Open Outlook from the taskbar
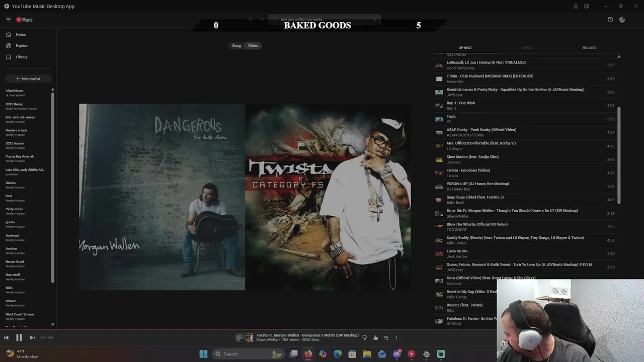Image resolution: width=644 pixels, height=362 pixels. [382, 354]
